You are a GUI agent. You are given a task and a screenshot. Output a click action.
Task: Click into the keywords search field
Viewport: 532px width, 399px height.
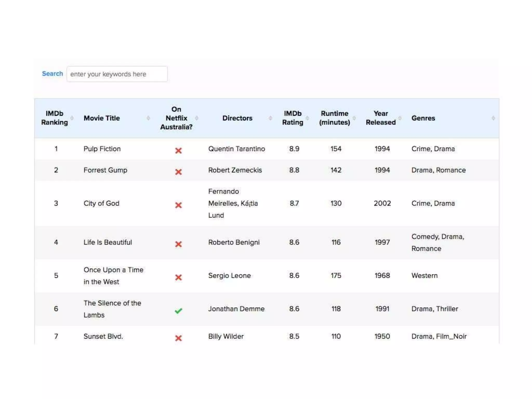(x=117, y=74)
